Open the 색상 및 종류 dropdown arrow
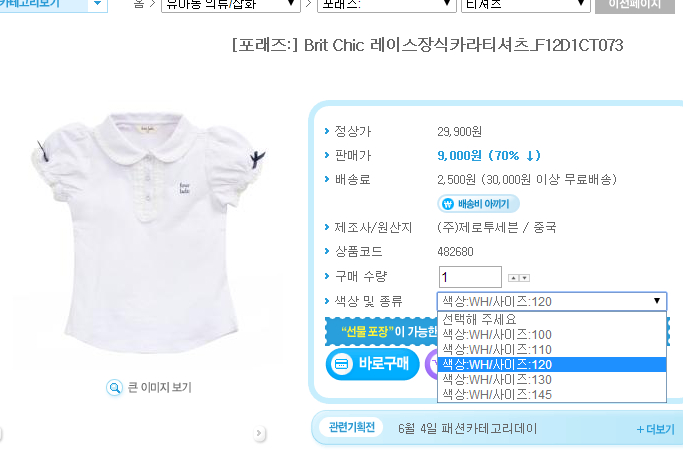Screen dimensions: 683x455 tap(657, 301)
